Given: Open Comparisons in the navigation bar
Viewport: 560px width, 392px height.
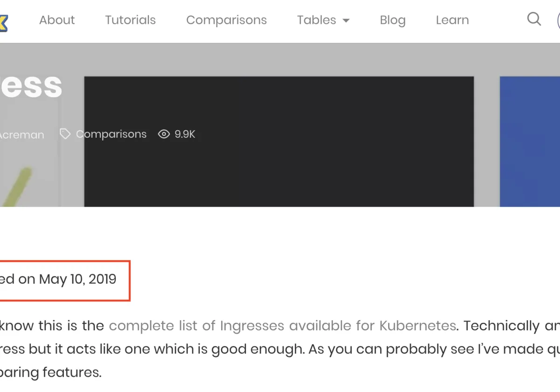Looking at the screenshot, I should [x=226, y=20].
